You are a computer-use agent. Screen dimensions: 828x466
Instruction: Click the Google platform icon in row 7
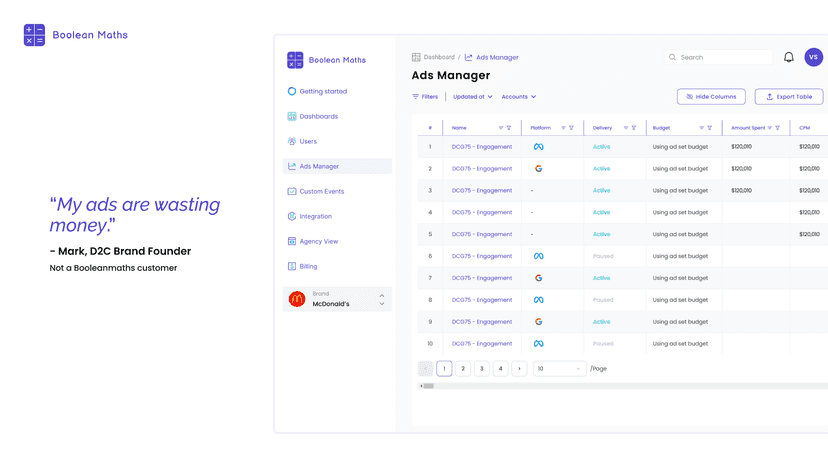pyautogui.click(x=538, y=278)
